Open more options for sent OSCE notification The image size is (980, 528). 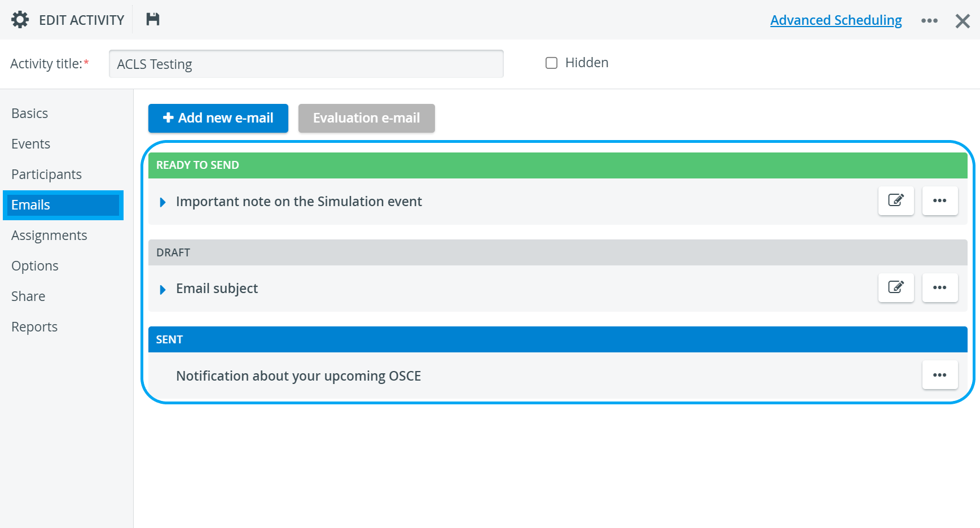(940, 375)
